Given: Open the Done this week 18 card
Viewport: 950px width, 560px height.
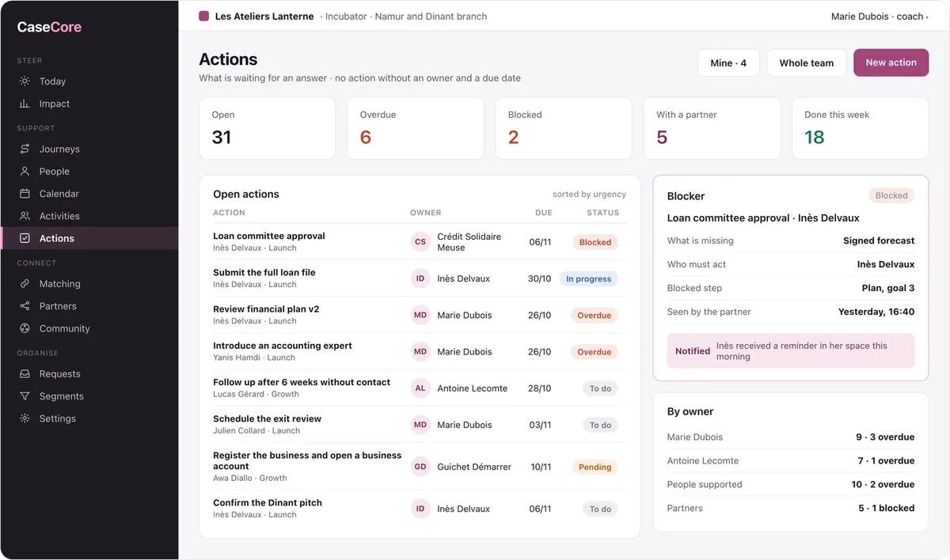Looking at the screenshot, I should (860, 128).
